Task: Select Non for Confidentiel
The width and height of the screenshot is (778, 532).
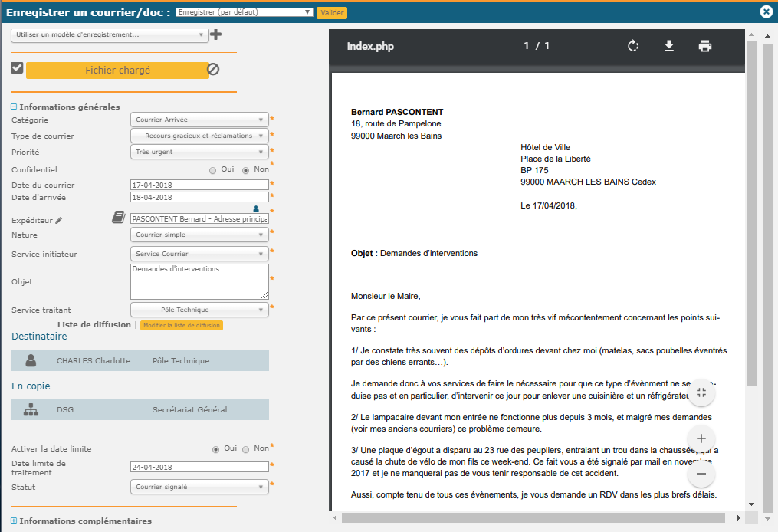Action: coord(245,170)
